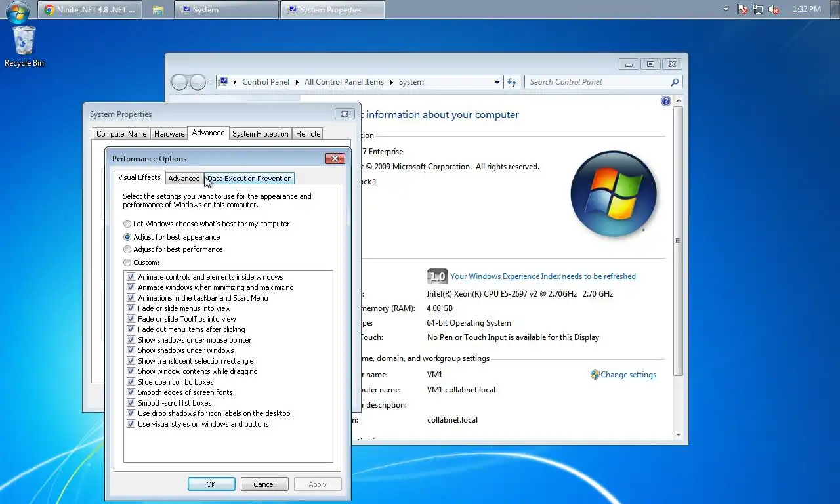Switch to System Protection tab

click(261, 133)
